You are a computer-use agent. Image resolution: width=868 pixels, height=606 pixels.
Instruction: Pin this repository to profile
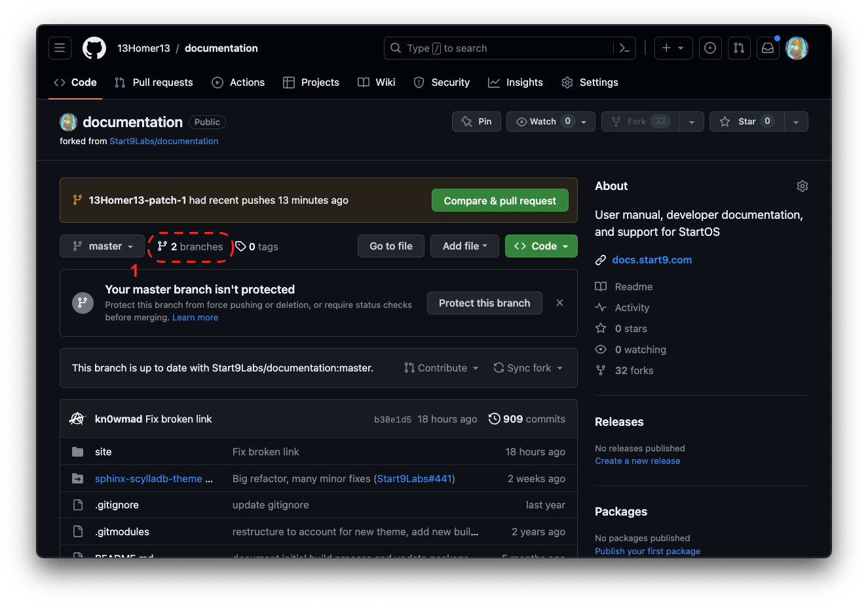476,121
